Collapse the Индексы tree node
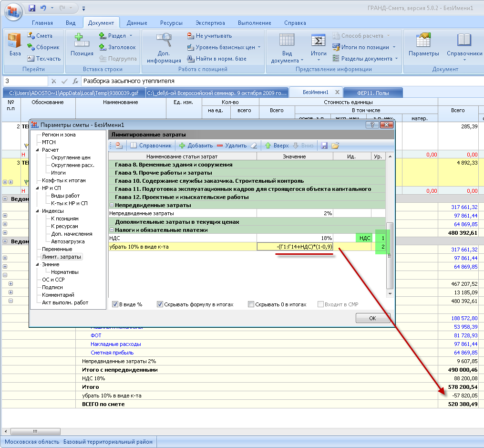Viewport: 484px width, 448px height. click(x=38, y=211)
